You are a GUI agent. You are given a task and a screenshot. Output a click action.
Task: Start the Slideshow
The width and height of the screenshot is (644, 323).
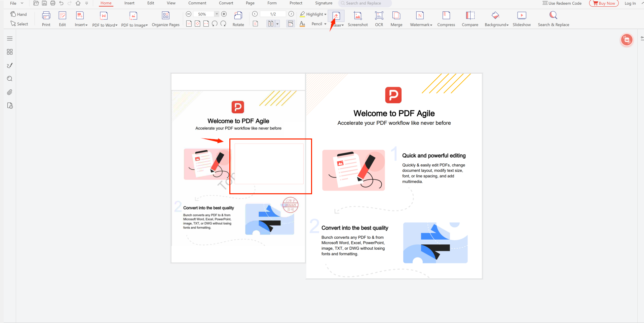point(522,19)
